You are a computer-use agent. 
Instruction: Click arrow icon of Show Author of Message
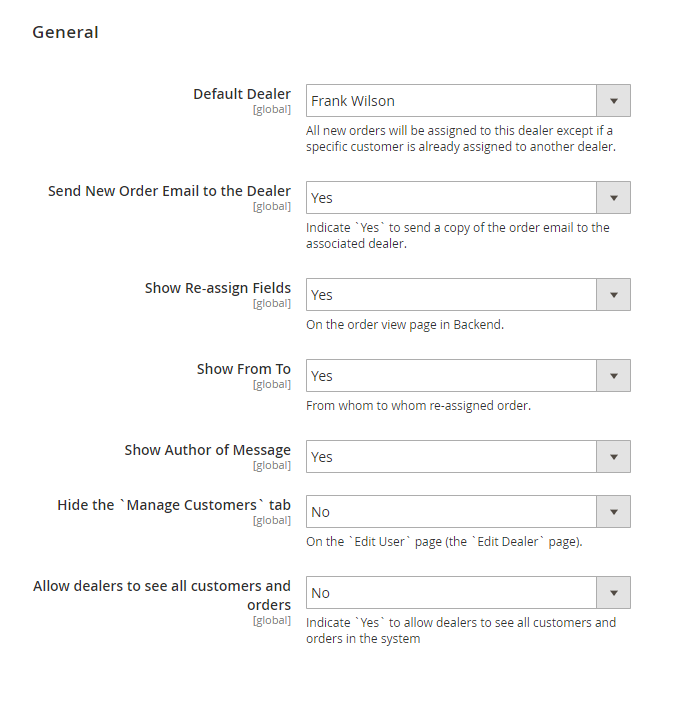(613, 457)
